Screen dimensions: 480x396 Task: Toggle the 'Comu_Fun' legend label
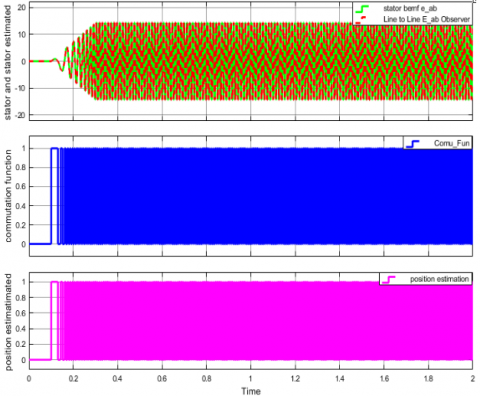coord(452,143)
